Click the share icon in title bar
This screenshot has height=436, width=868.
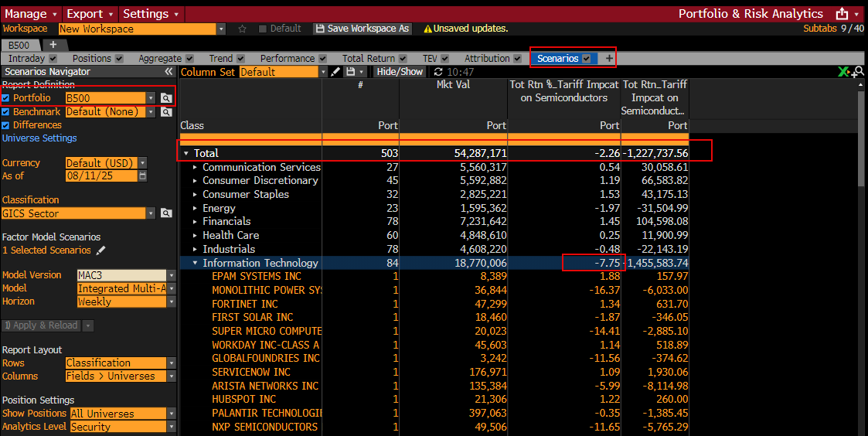[842, 14]
